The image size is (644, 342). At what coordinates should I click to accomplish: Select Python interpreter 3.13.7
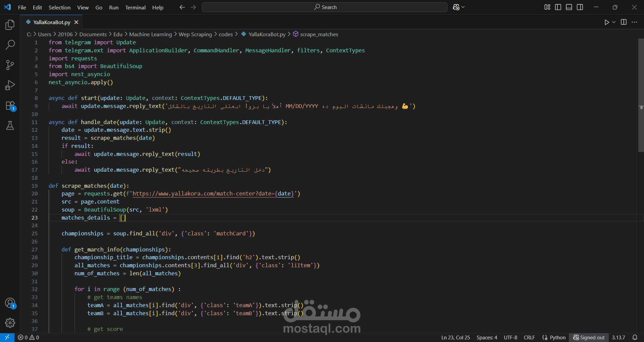pyautogui.click(x=619, y=337)
